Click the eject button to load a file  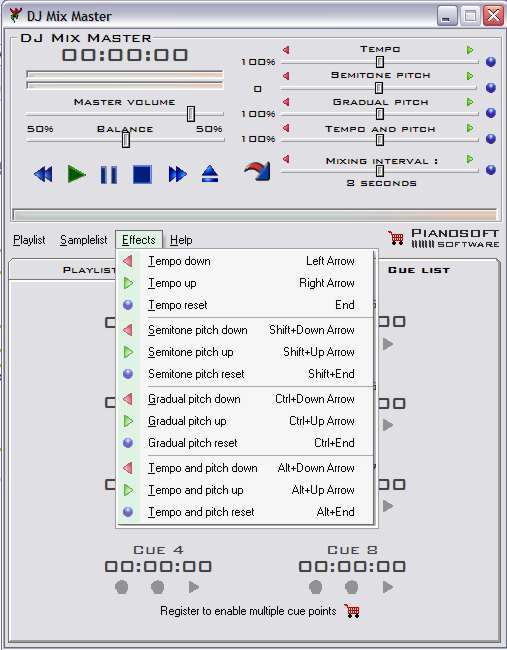pyautogui.click(x=210, y=174)
